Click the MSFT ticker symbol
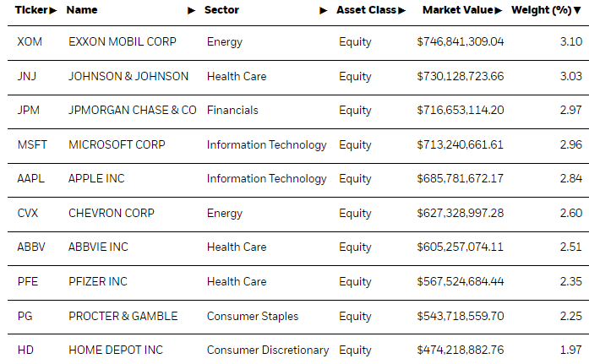 tap(32, 145)
